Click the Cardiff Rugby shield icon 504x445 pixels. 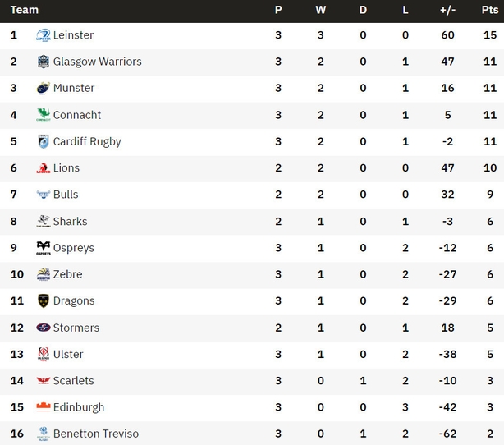(x=43, y=141)
